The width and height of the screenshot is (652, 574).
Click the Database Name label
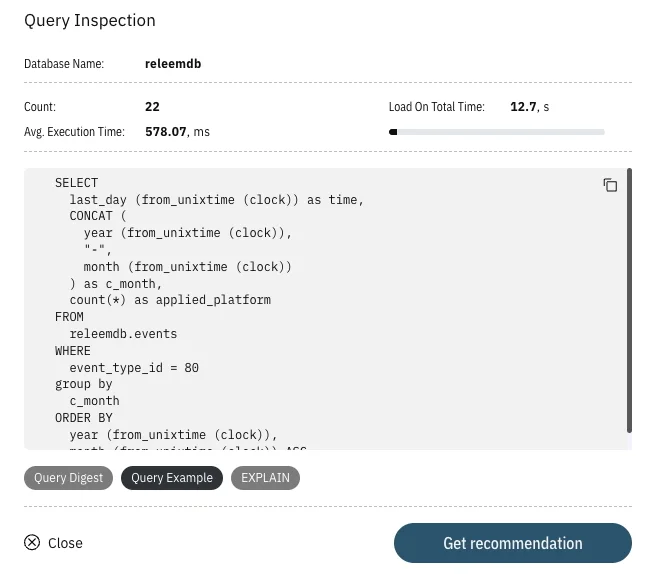[x=64, y=64]
